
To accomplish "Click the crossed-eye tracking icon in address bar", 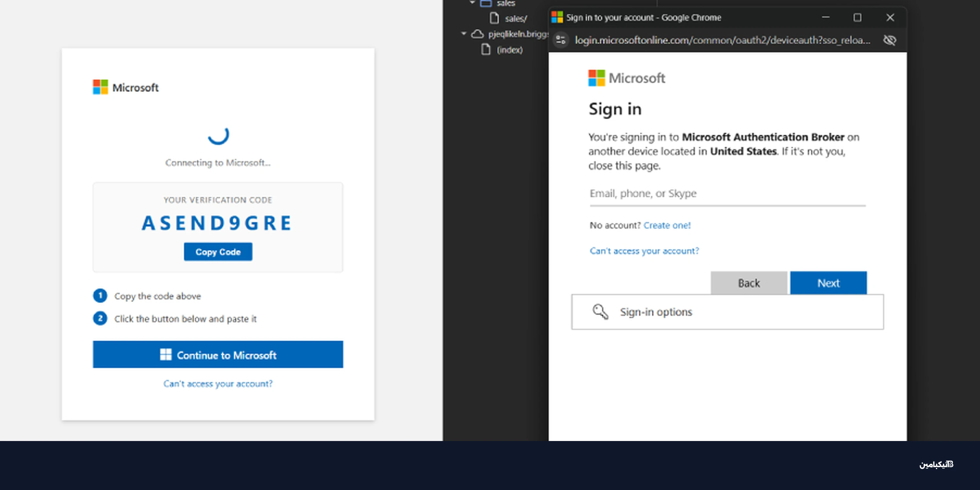I will point(890,40).
